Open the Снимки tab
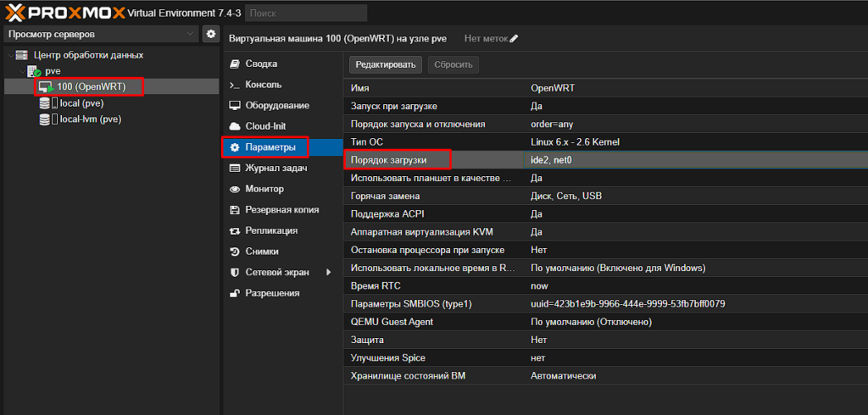Image resolution: width=868 pixels, height=415 pixels. point(283,252)
